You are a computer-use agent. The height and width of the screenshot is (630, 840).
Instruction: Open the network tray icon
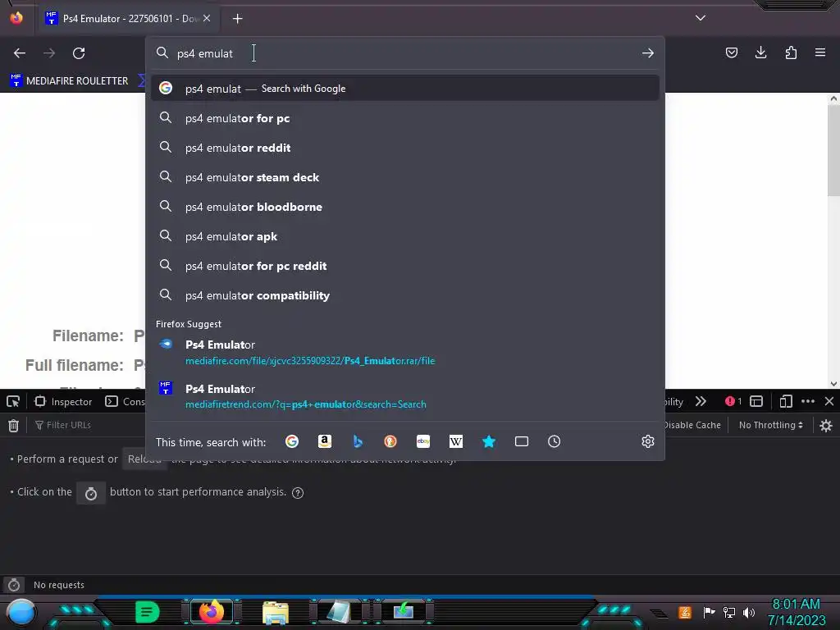pyautogui.click(x=729, y=612)
